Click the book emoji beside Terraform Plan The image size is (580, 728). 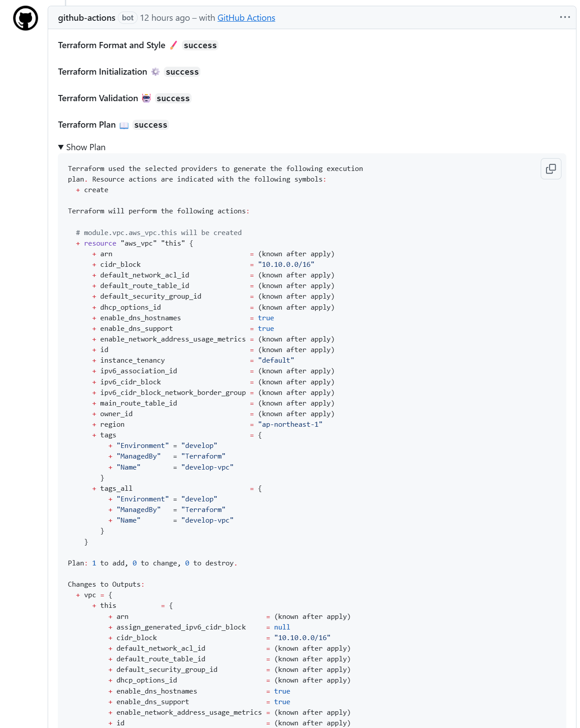click(124, 125)
